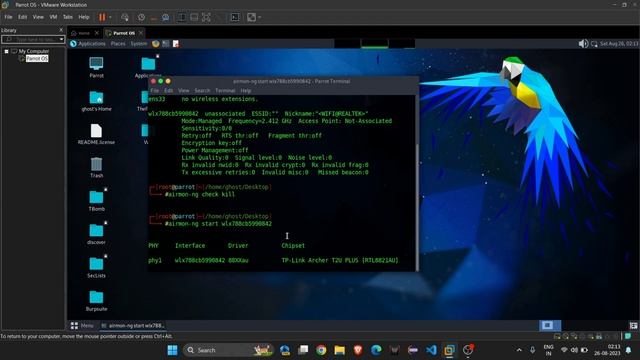Image resolution: width=640 pixels, height=360 pixels.
Task: Open the VMware VM menu
Action: point(53,17)
